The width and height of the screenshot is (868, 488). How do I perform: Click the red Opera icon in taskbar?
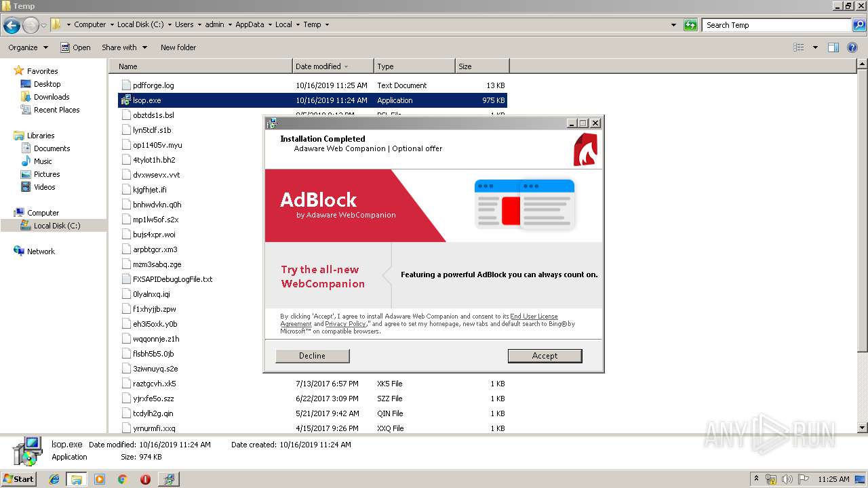[145, 479]
